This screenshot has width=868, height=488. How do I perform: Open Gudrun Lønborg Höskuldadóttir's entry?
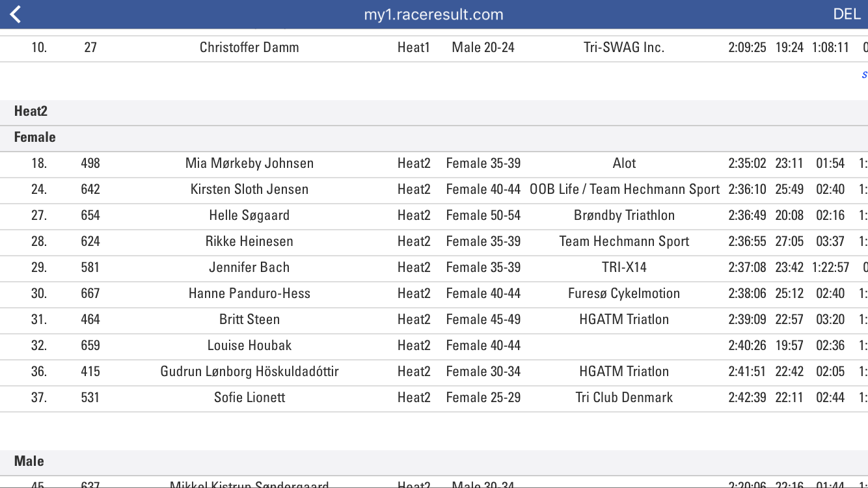pos(249,372)
